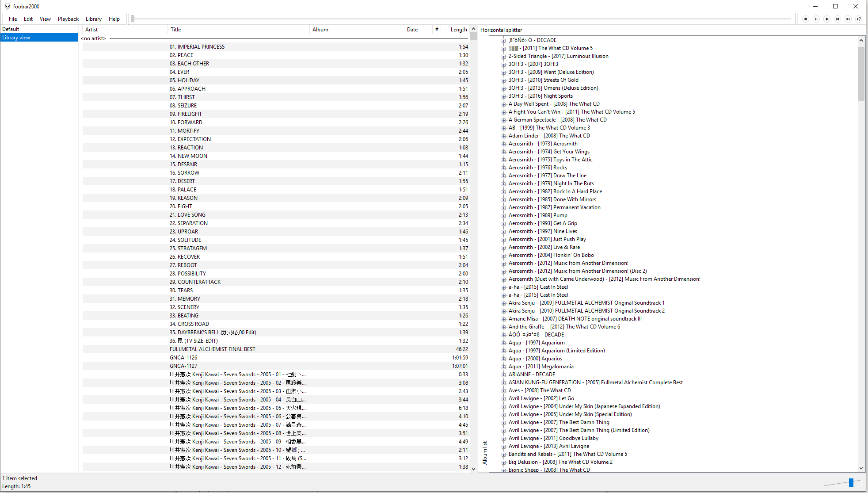Select Aqua - [2011] Megalomania
The width and height of the screenshot is (868, 493).
541,367
